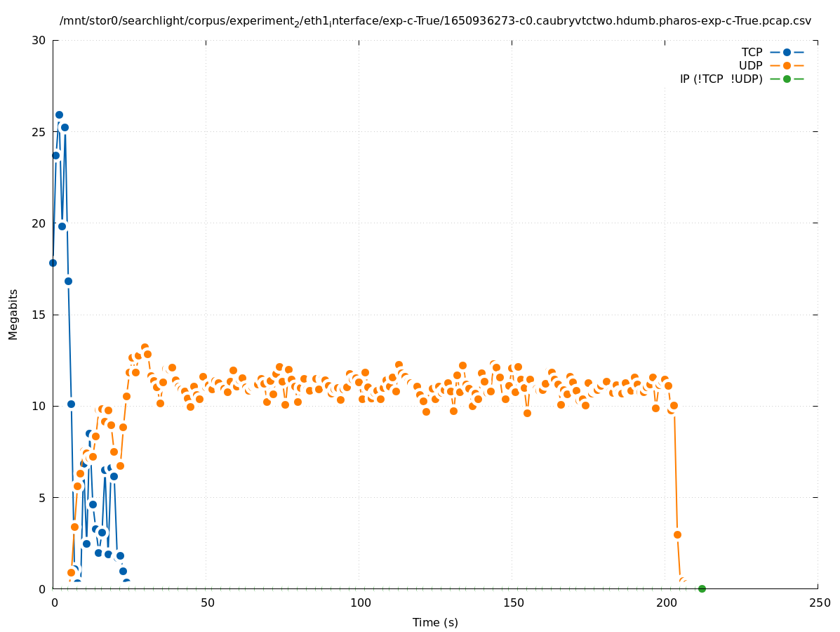Click the 150 tick label on x-axis
The height and width of the screenshot is (632, 840).
(513, 603)
